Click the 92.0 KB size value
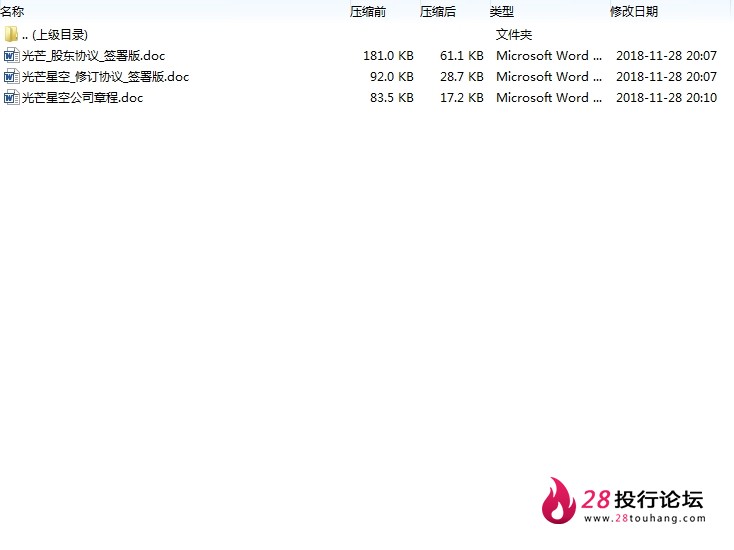 (391, 77)
